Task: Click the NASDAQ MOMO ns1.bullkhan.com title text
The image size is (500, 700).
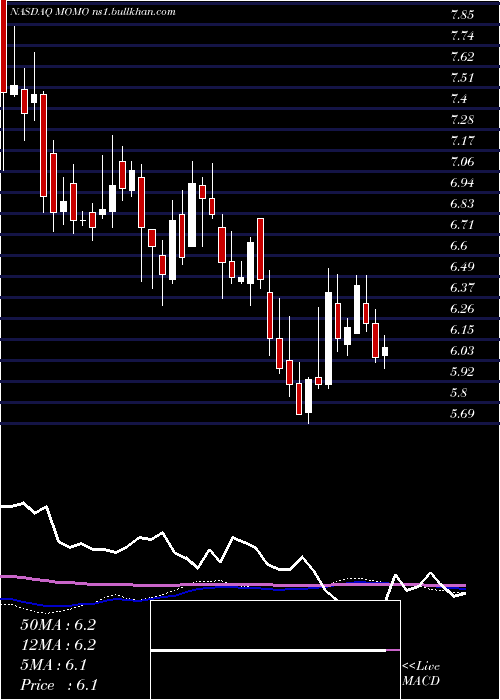Action: click(92, 12)
